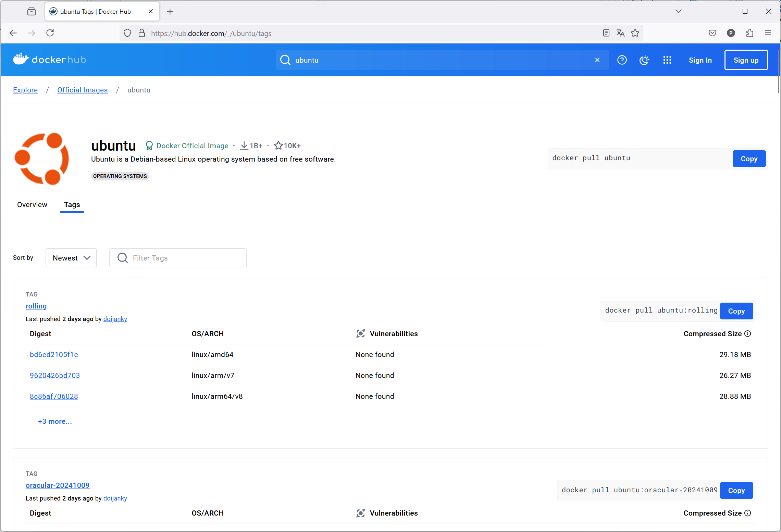
Task: Copy the docker pull ubuntu command
Action: pos(749,159)
